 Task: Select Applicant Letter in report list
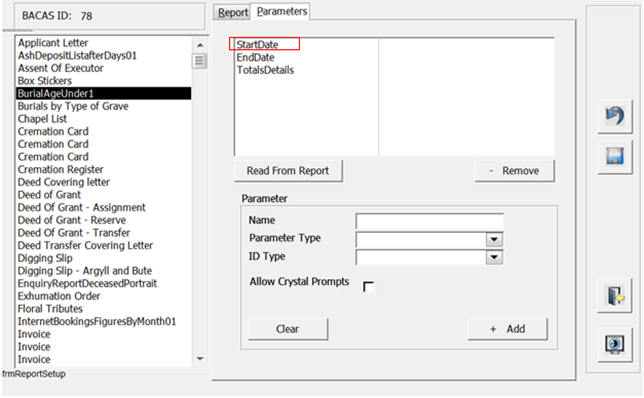tap(104, 43)
